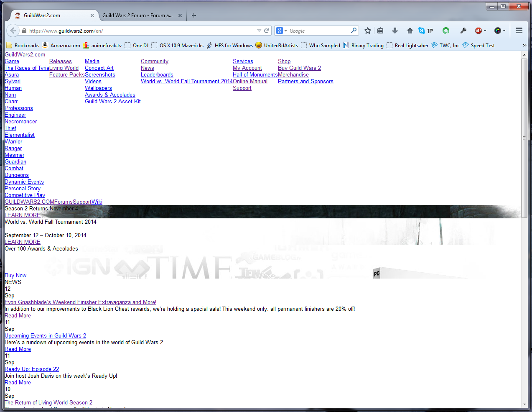Image resolution: width=532 pixels, height=412 pixels.
Task: Click the NEWS heading text
Action: pyautogui.click(x=13, y=282)
